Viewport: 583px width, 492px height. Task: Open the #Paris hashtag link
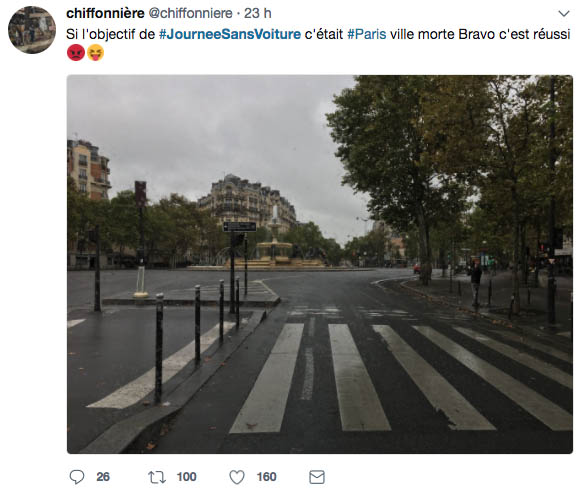pyautogui.click(x=367, y=34)
